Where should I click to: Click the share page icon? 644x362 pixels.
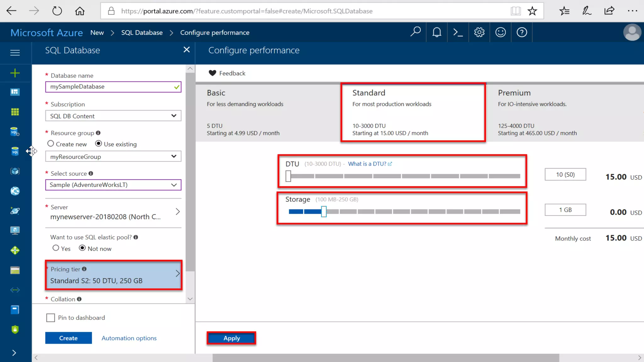[x=609, y=11]
